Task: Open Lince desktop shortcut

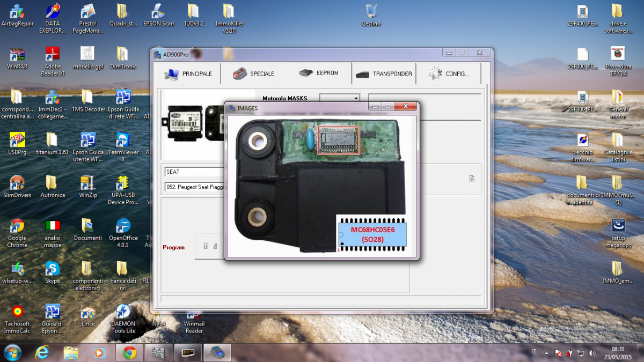Action: point(87,316)
